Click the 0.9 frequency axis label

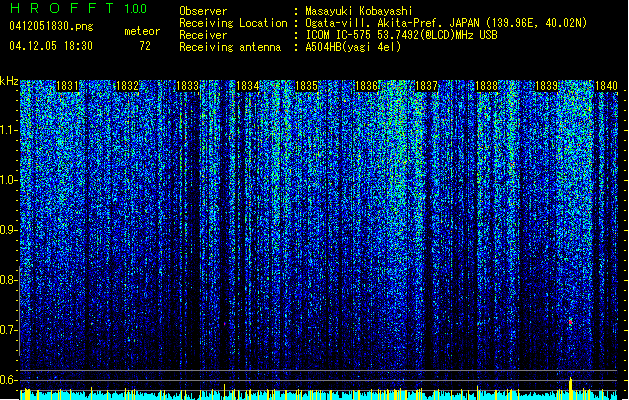pos(8,230)
